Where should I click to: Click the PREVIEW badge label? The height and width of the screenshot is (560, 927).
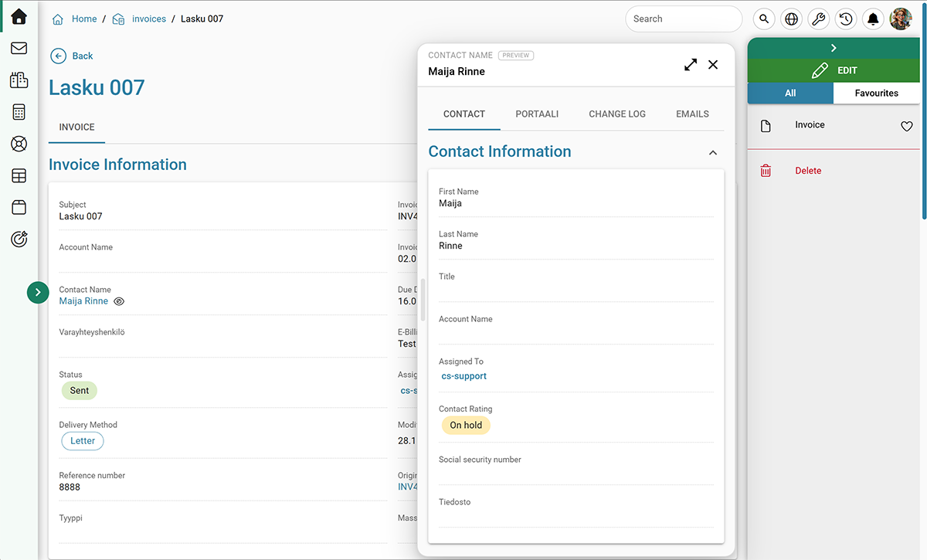[516, 56]
